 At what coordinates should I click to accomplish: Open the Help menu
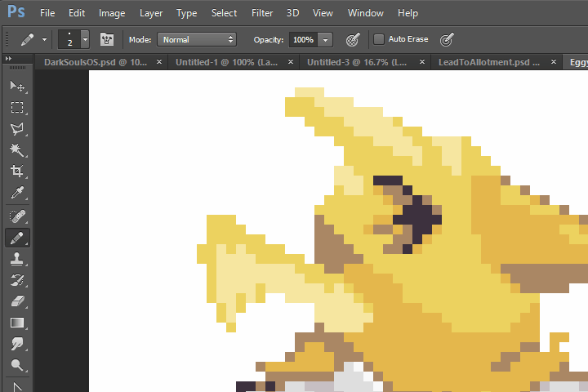(x=408, y=13)
